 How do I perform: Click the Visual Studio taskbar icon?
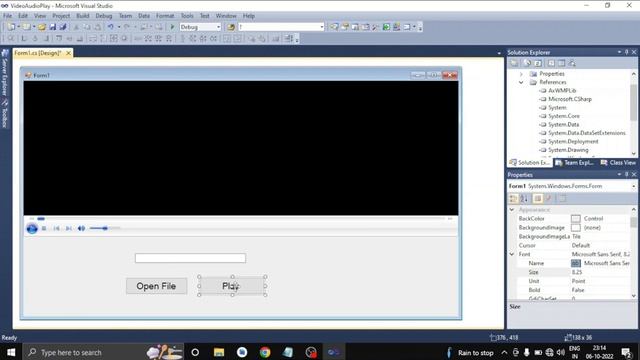click(x=333, y=352)
